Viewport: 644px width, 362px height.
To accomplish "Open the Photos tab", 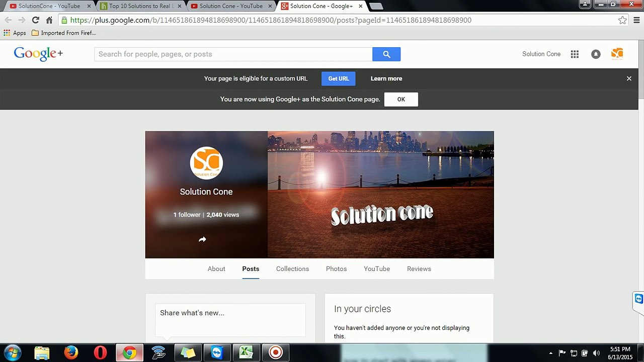I will [x=336, y=269].
